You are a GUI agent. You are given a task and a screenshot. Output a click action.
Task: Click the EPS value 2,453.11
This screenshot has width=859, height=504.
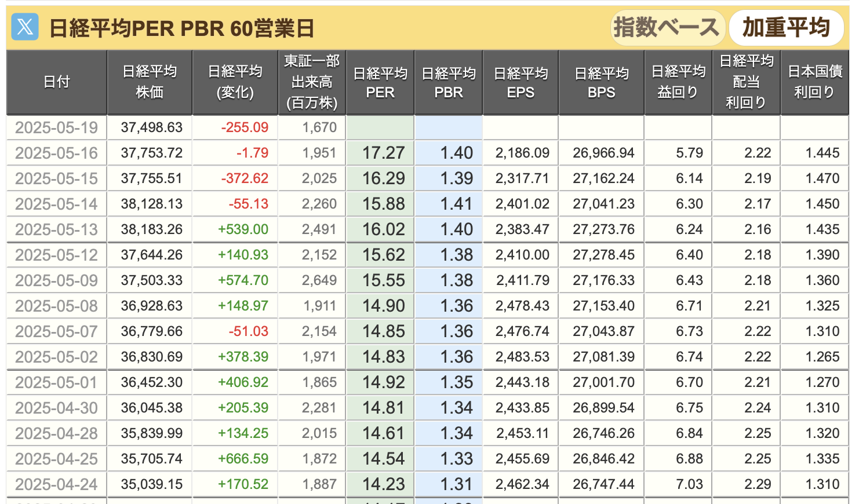click(x=522, y=433)
